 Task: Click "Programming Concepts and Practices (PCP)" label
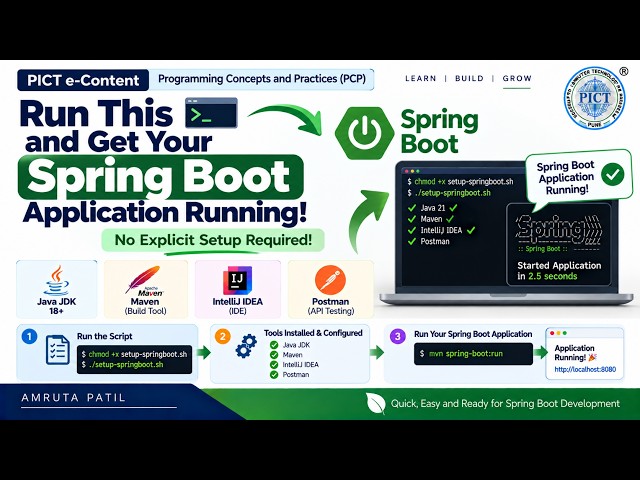click(262, 79)
